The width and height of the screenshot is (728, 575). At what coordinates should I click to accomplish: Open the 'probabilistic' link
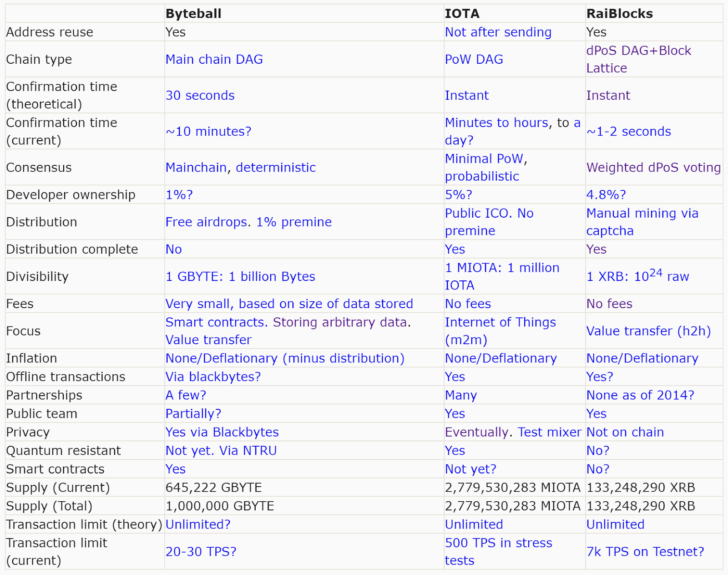point(482,176)
